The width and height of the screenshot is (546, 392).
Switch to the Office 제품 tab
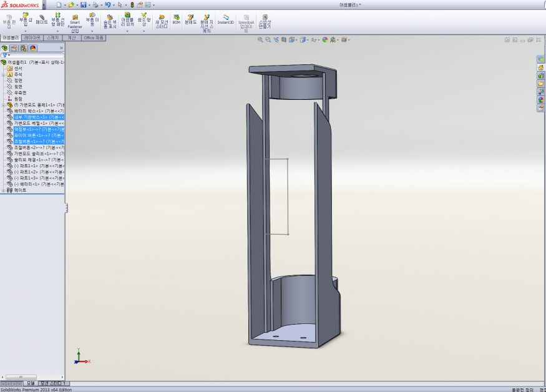coord(94,37)
